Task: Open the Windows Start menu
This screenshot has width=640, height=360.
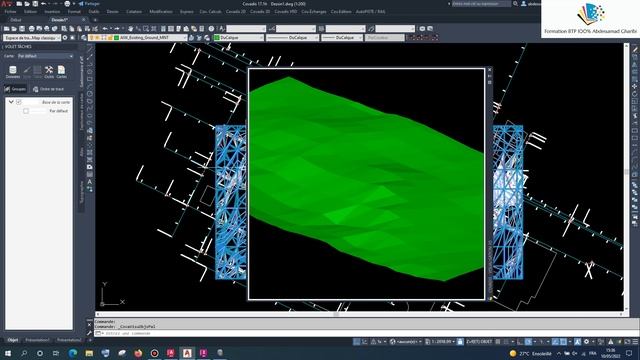Action: [x=8, y=353]
